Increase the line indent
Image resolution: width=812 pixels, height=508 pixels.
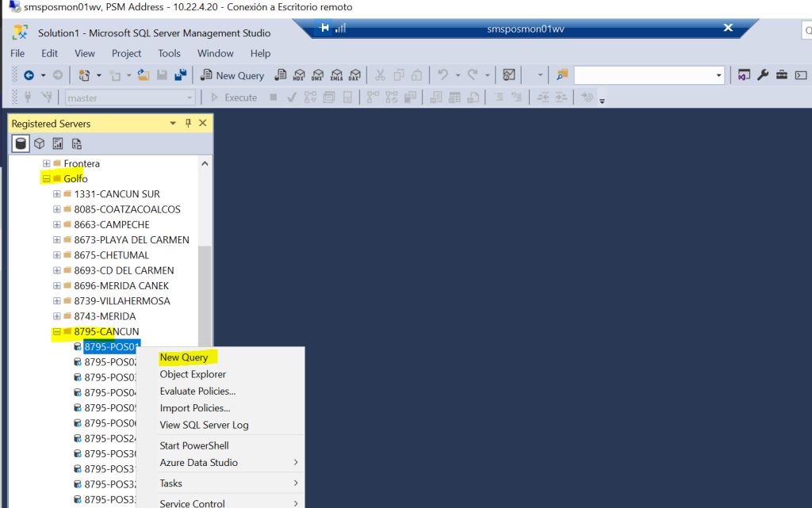point(561,97)
